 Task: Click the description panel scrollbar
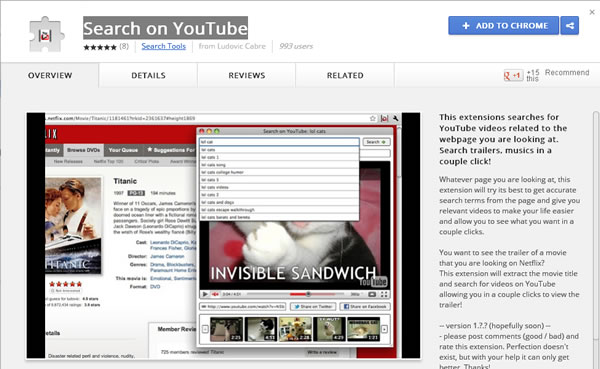[596, 226]
